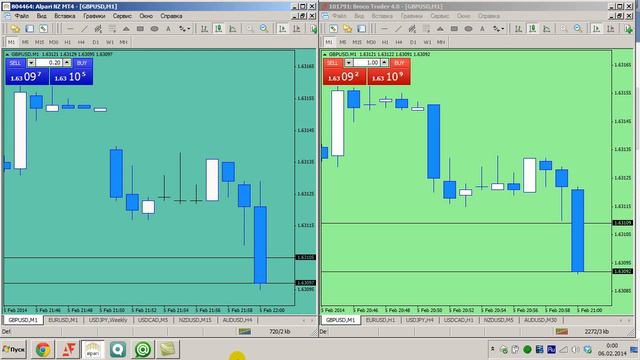Open the Вставка menu in Alpari window

[64, 16]
